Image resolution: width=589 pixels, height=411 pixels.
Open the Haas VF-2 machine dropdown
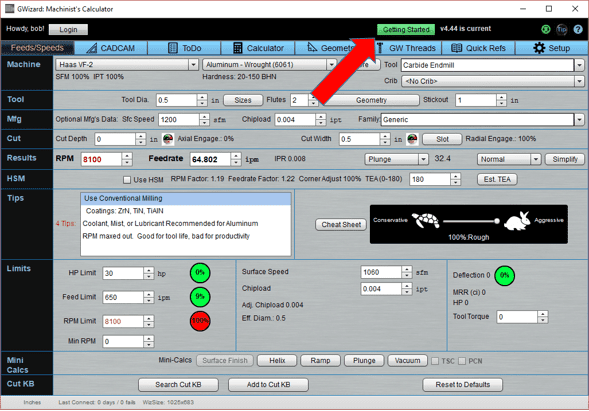point(193,65)
